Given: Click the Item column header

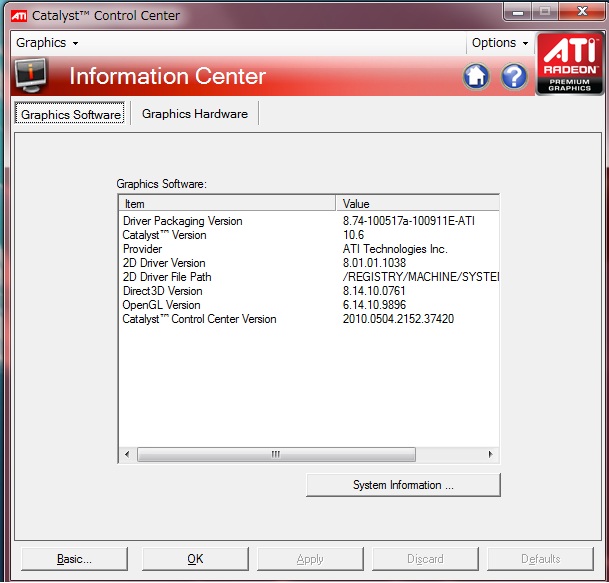Looking at the screenshot, I should pos(227,203).
